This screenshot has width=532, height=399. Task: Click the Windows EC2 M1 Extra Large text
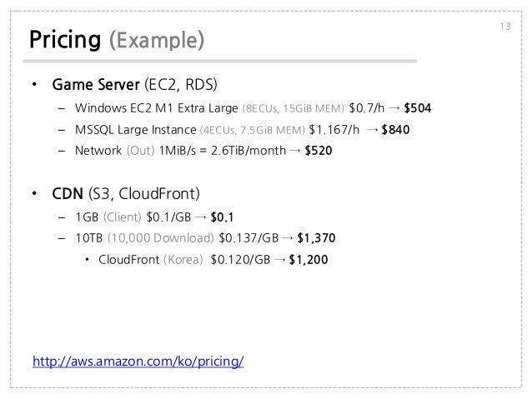(x=156, y=108)
